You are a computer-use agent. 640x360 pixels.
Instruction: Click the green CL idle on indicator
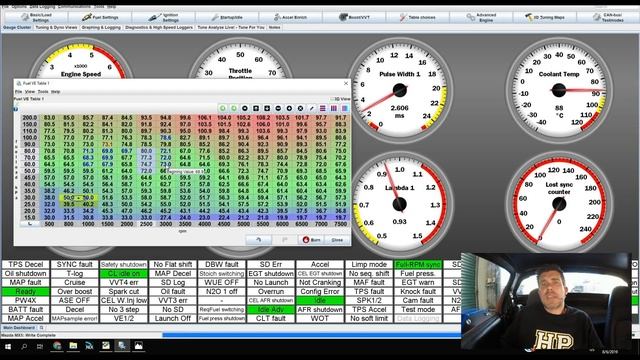124,273
